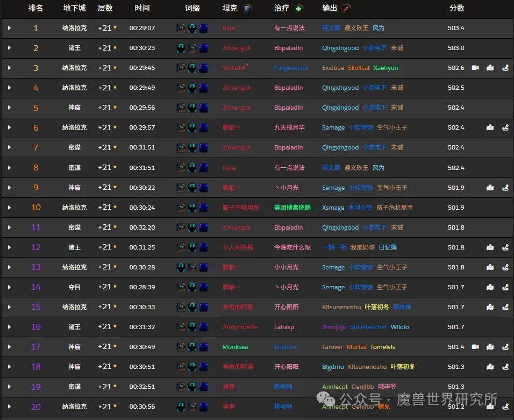Click third affix icon on rank 10 row
The image size is (514, 420).
click(x=204, y=208)
